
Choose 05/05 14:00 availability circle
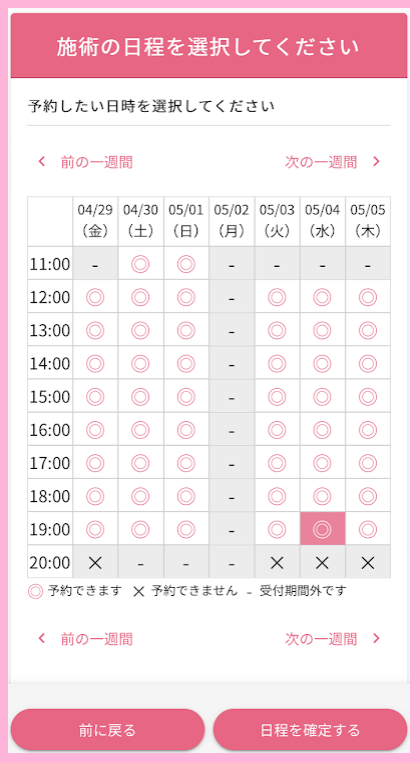368,363
